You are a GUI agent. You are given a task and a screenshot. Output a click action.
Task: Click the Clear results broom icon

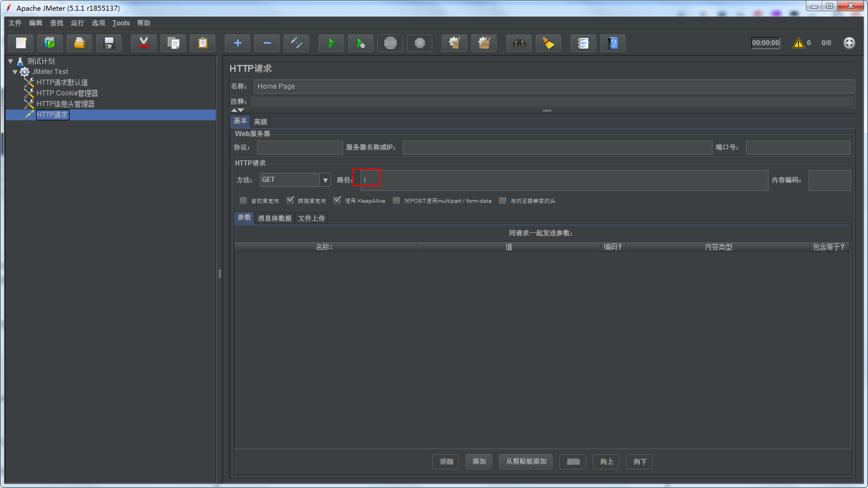coord(454,43)
